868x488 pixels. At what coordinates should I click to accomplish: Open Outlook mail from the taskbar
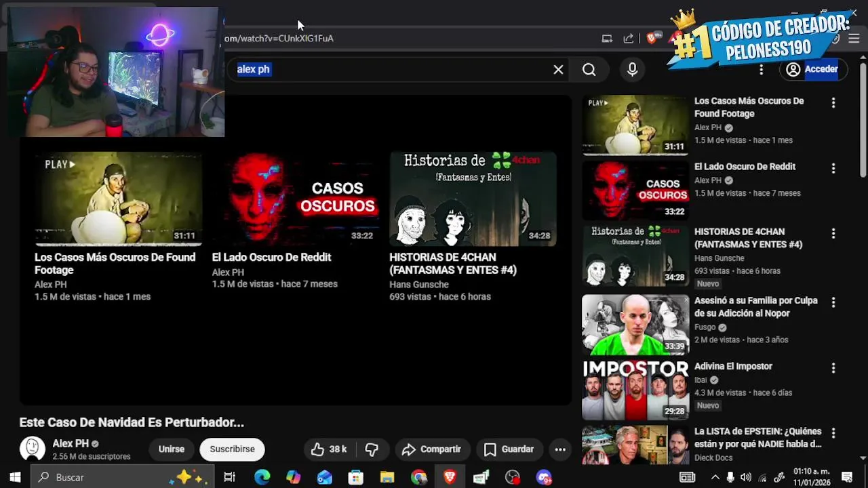click(x=325, y=477)
